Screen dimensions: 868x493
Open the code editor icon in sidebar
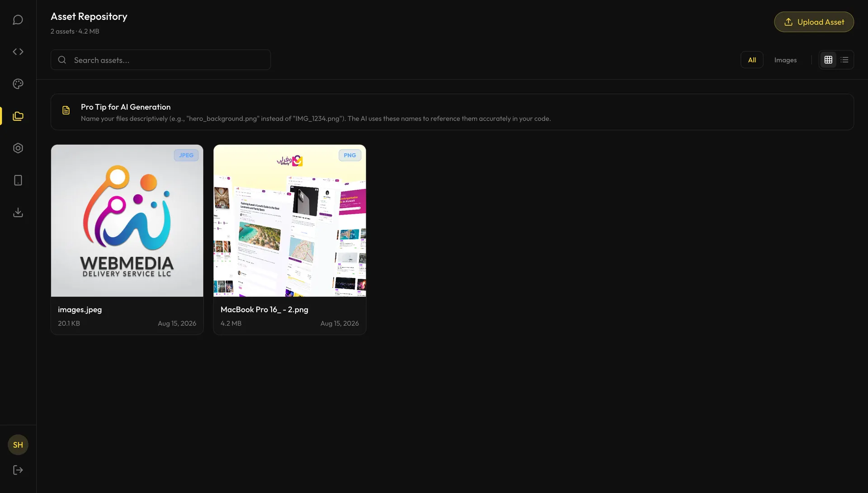pos(18,52)
